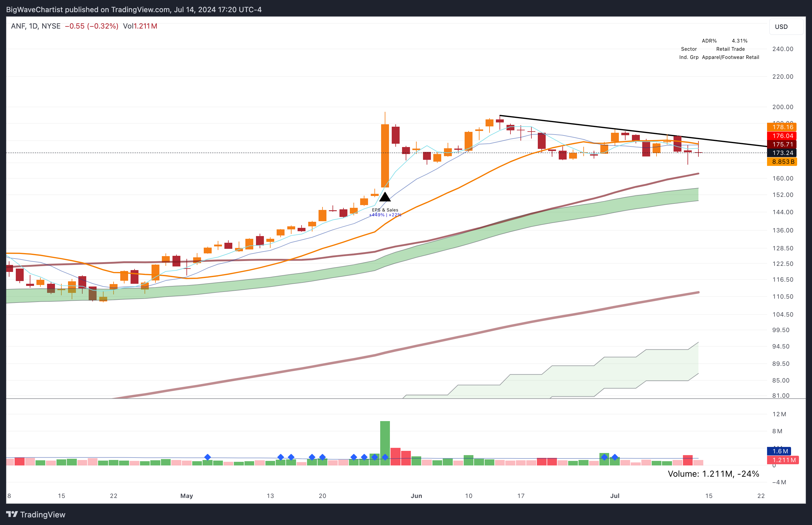Image resolution: width=812 pixels, height=525 pixels.
Task: Click the EPS & Sales +449% label
Action: [385, 212]
